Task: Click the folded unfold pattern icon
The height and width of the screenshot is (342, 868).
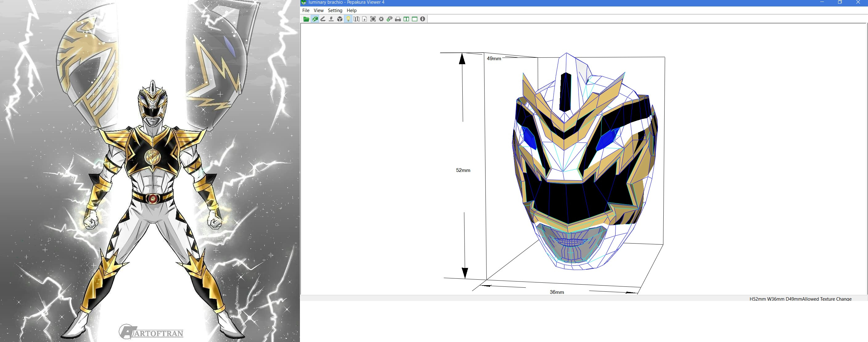Action: [x=356, y=19]
